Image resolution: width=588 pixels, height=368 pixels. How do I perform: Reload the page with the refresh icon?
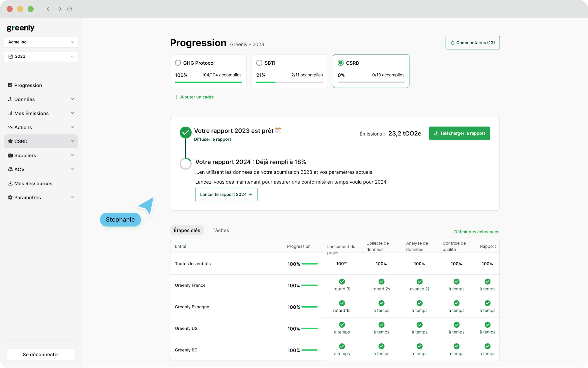[70, 9]
